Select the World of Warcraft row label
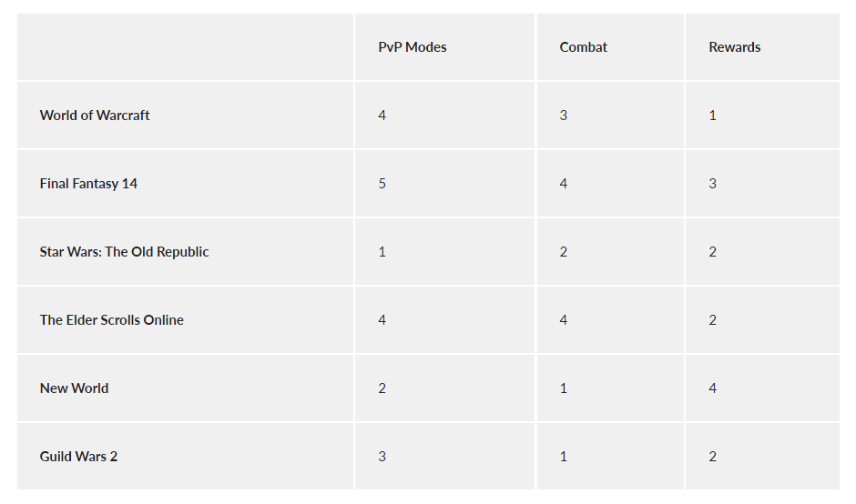The image size is (856, 504). (95, 116)
